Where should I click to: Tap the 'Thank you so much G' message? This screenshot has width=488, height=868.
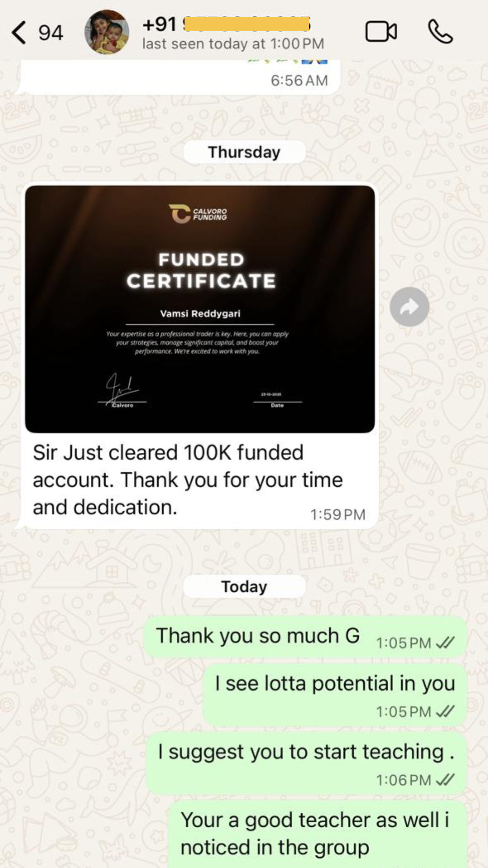coord(305,637)
